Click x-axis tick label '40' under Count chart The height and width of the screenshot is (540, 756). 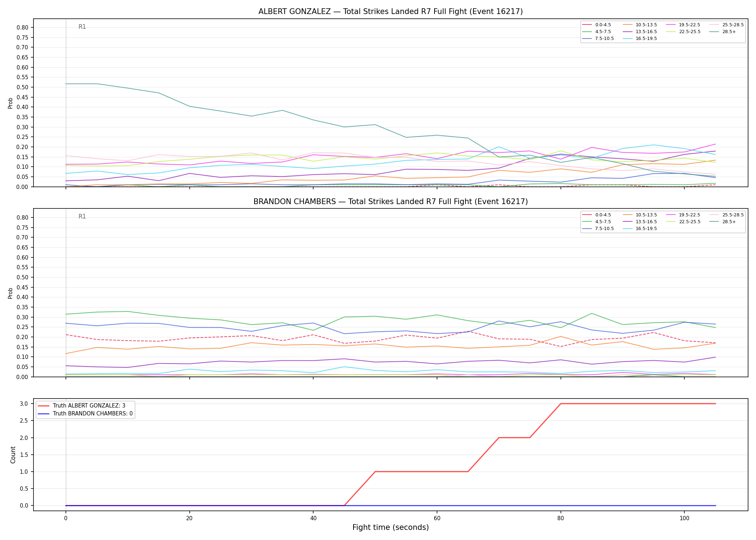click(x=313, y=519)
